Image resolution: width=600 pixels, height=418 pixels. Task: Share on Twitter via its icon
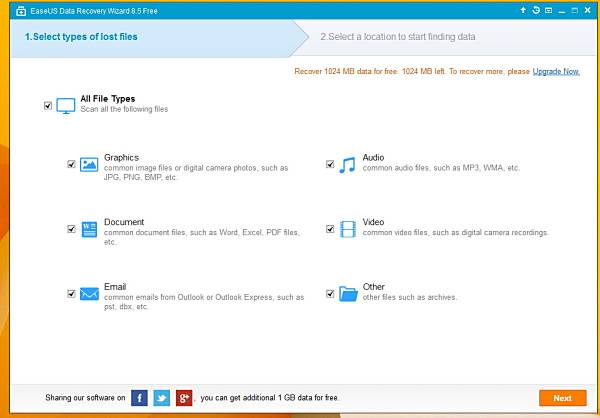point(161,398)
